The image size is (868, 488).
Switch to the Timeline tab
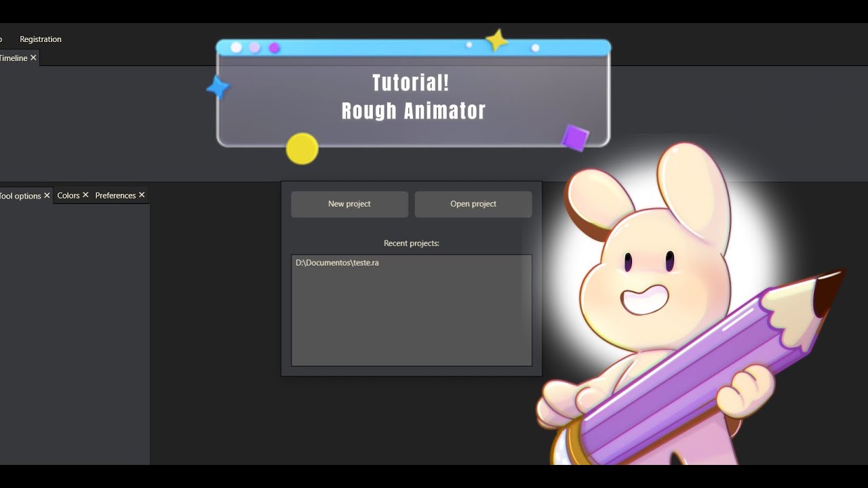click(x=14, y=58)
